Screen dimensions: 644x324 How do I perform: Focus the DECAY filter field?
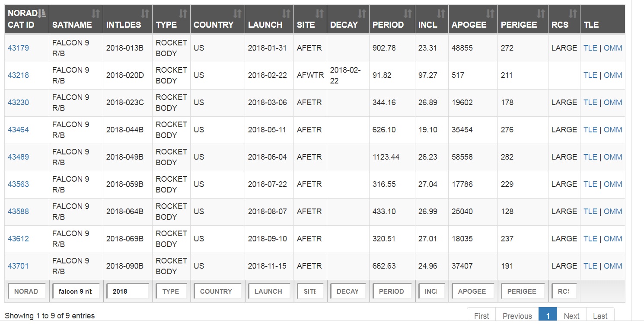click(x=348, y=291)
